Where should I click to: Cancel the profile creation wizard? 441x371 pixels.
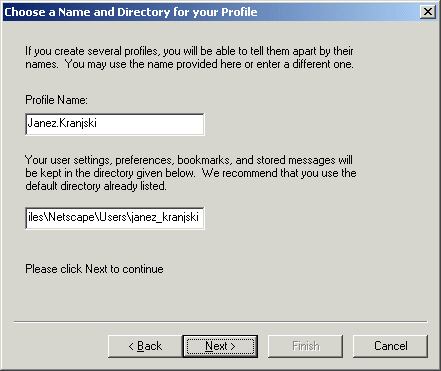pyautogui.click(x=390, y=346)
